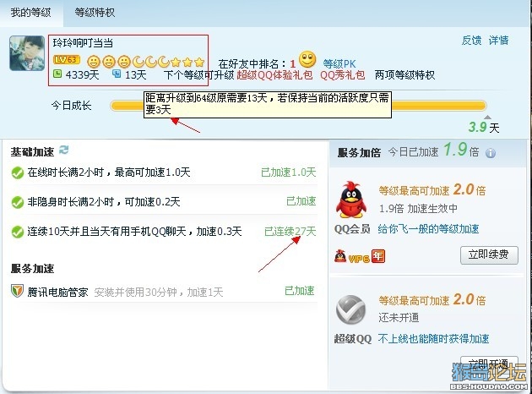This screenshot has width=532, height=394.
Task: Click green check for 连续10天手机QQ聊天
Action: coord(17,233)
